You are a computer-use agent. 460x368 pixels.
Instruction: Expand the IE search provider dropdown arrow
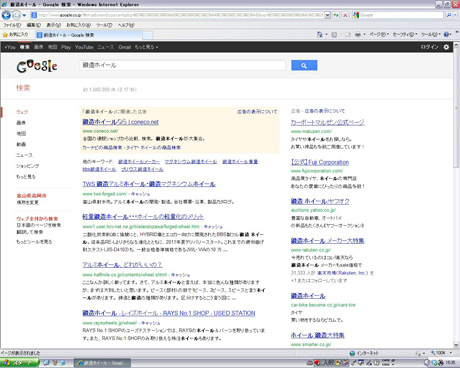455,15
